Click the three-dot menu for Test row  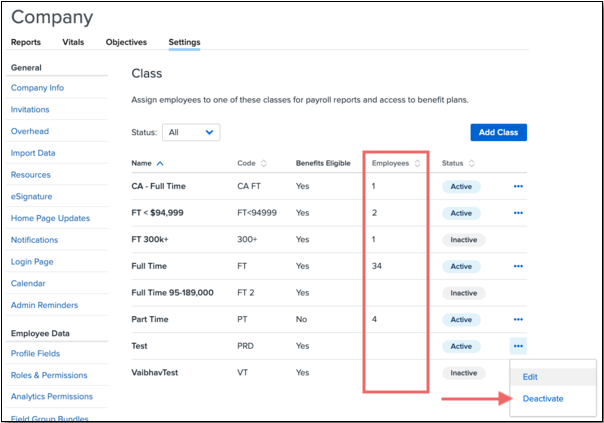pos(517,346)
